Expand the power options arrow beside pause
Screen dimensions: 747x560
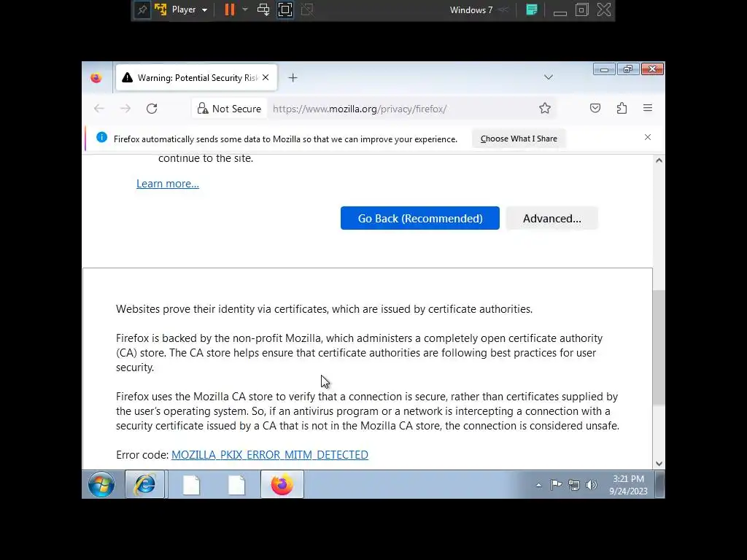pyautogui.click(x=245, y=9)
